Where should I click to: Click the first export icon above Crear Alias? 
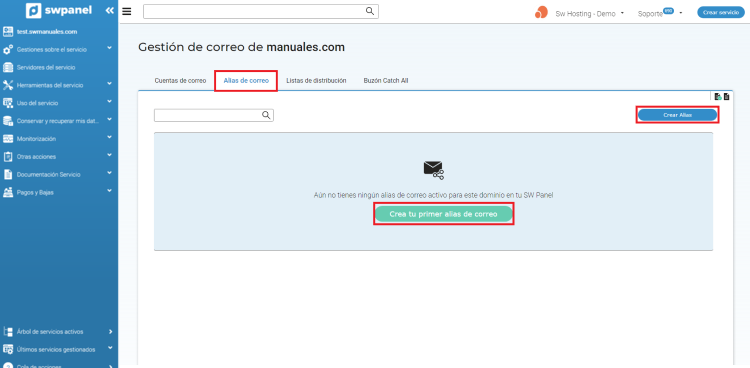pyautogui.click(x=718, y=97)
